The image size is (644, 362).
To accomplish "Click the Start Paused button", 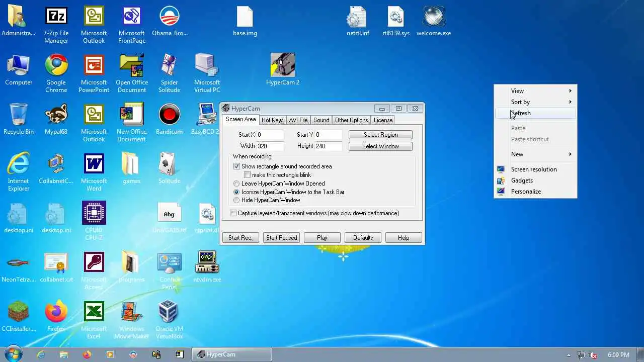I will pos(281,238).
